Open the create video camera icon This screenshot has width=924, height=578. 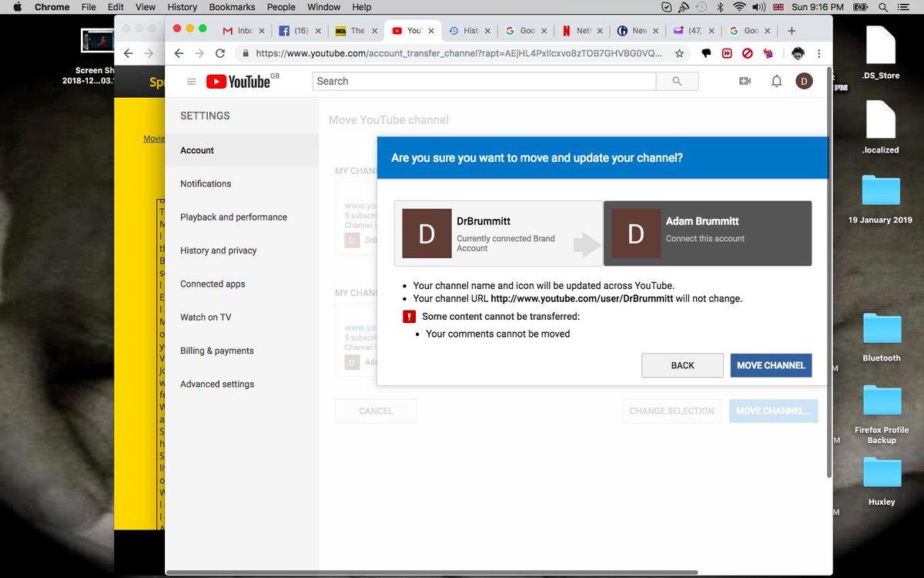tap(745, 81)
